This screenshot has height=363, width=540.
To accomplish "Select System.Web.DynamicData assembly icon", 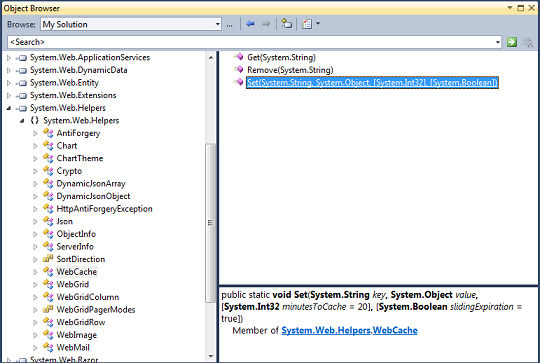I will [22, 71].
